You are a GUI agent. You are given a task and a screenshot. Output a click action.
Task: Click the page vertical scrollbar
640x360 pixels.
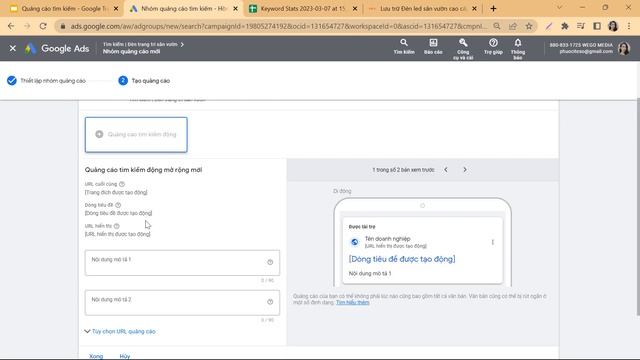(638, 207)
